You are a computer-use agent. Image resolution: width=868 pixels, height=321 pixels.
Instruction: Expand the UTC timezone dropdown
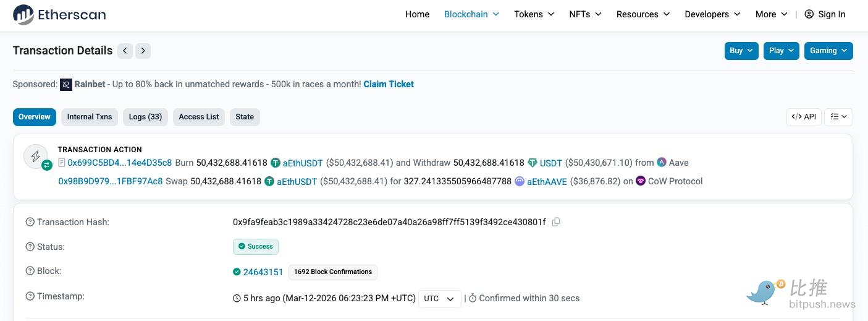point(440,298)
